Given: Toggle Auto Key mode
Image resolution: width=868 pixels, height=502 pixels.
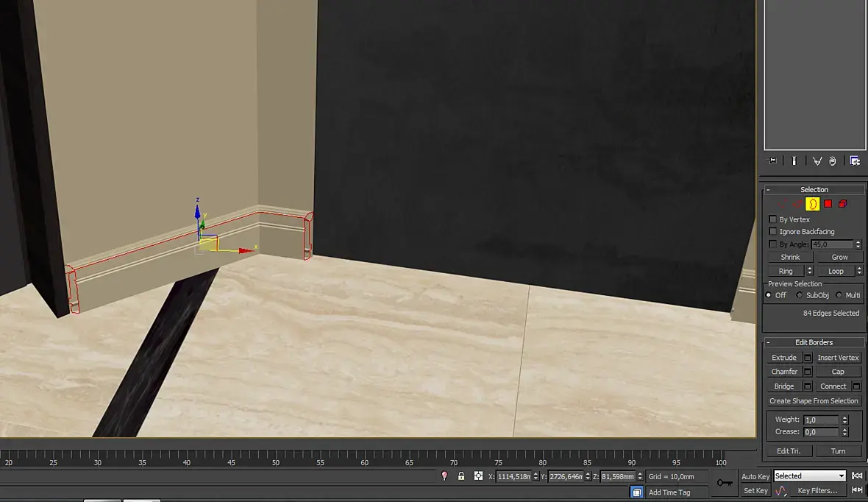Looking at the screenshot, I should pos(755,476).
